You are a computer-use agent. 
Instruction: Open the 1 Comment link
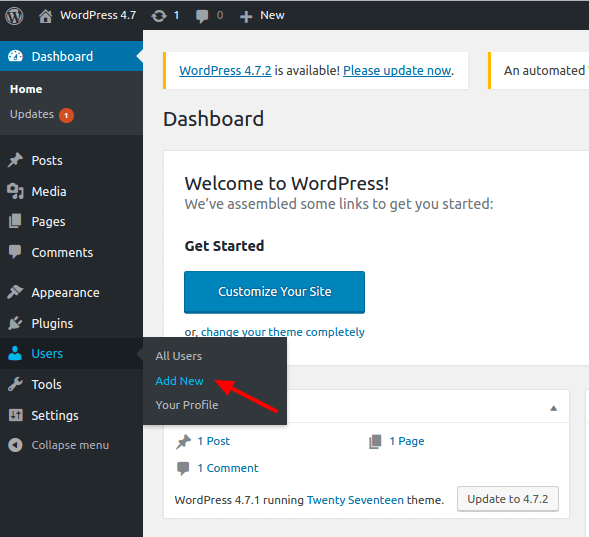click(x=228, y=468)
